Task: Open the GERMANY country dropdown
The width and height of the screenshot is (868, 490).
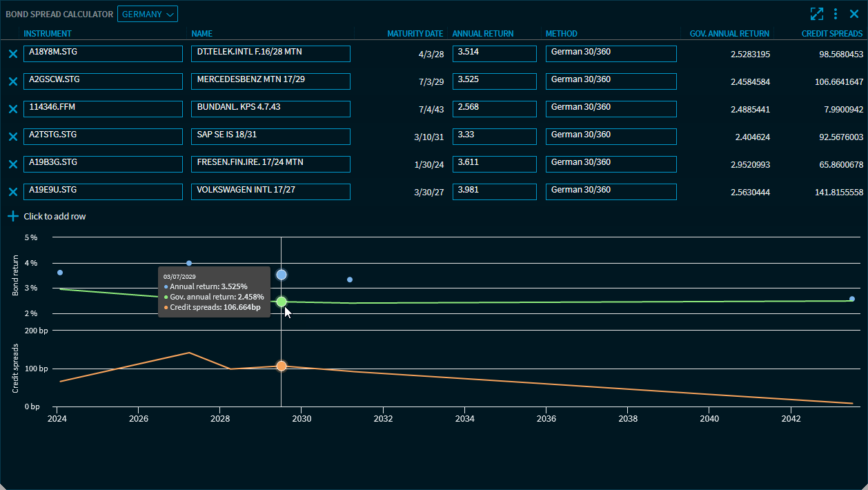Action: pyautogui.click(x=147, y=14)
